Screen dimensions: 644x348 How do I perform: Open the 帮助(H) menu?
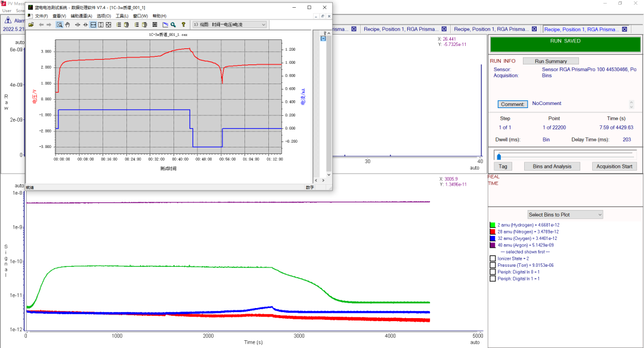159,16
